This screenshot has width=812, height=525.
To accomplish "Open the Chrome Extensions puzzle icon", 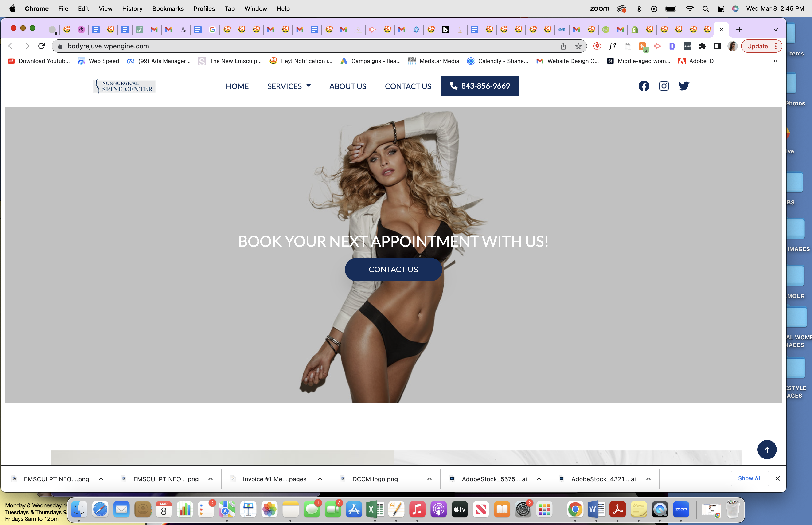I will tap(702, 46).
